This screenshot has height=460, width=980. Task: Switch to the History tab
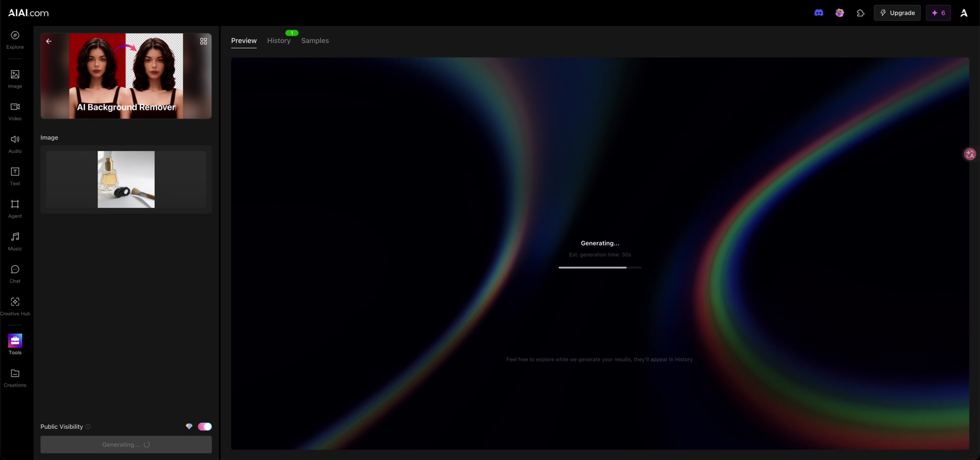(279, 41)
